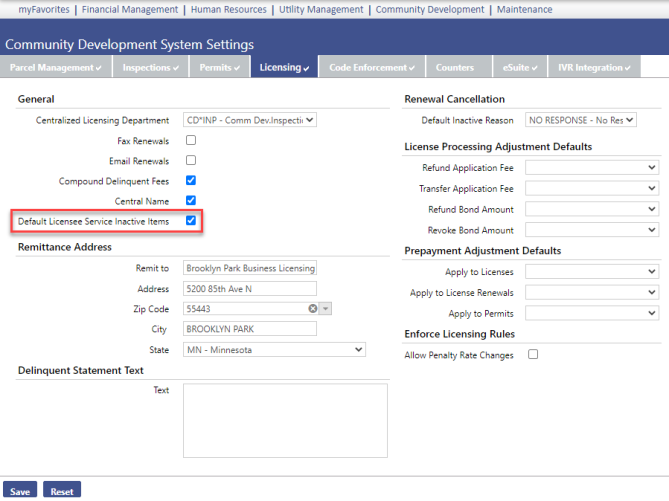The width and height of the screenshot is (669, 501).
Task: Open the State dropdown list
Action: click(275, 350)
